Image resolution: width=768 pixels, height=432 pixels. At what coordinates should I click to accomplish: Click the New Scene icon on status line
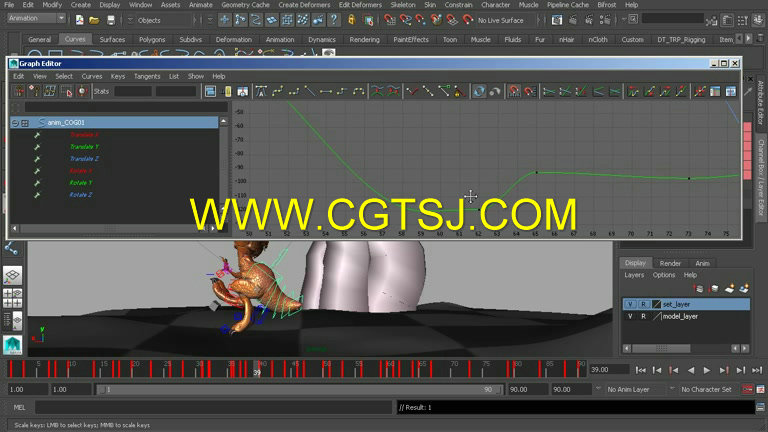(x=79, y=20)
